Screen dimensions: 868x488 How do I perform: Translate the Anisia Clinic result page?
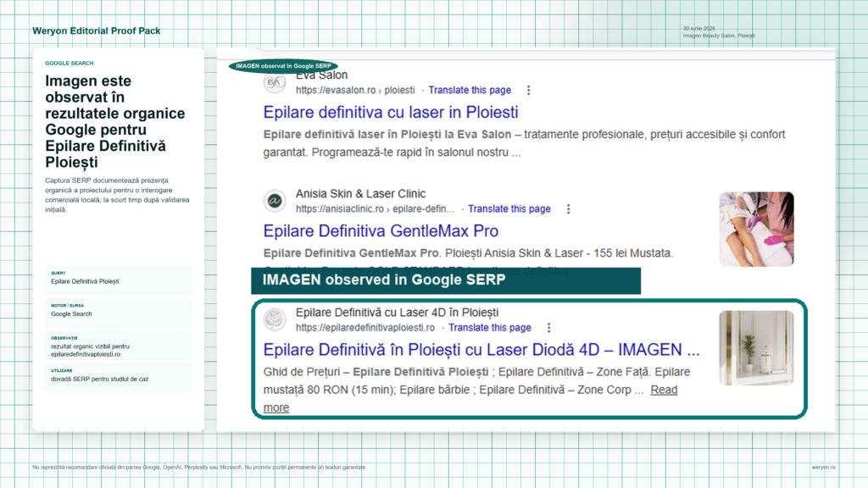coord(509,209)
